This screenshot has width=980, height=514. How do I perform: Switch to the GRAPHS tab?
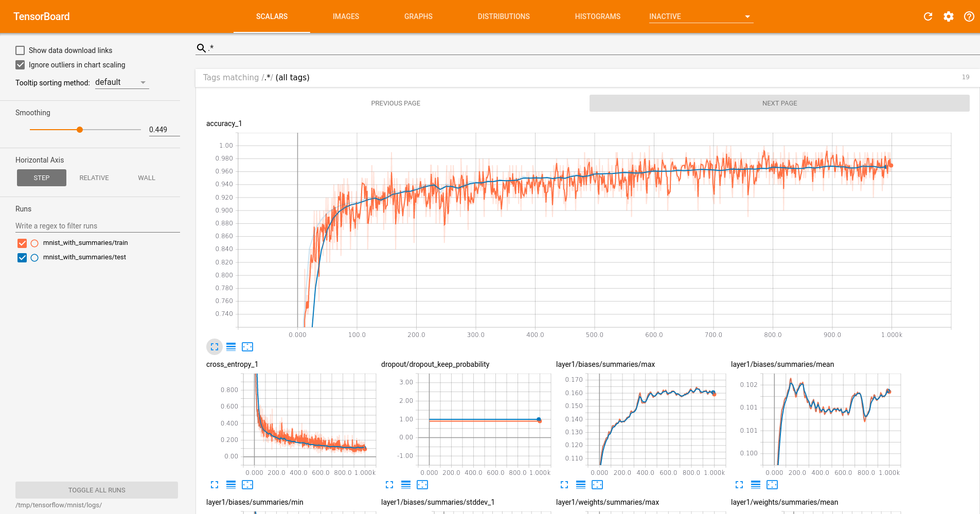pyautogui.click(x=418, y=16)
